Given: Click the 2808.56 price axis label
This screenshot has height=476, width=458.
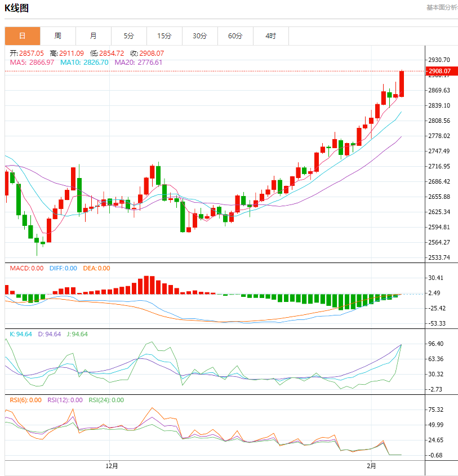Looking at the screenshot, I should [439, 121].
